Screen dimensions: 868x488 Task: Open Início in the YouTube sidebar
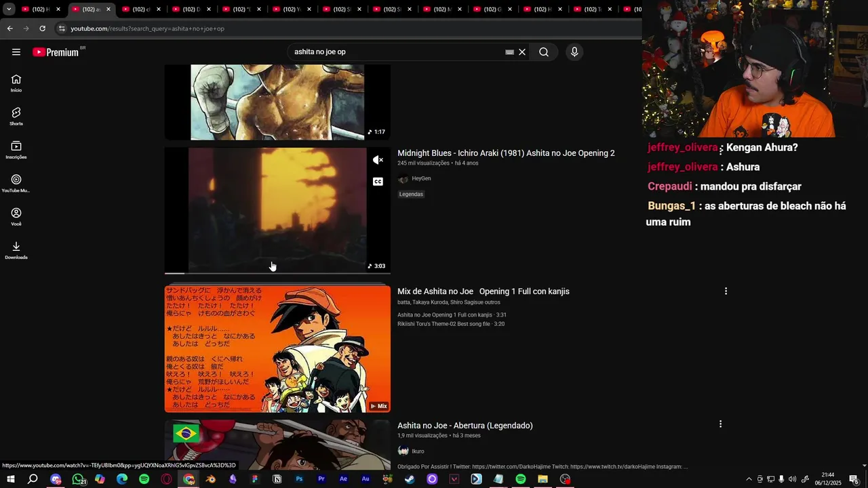coord(16,83)
